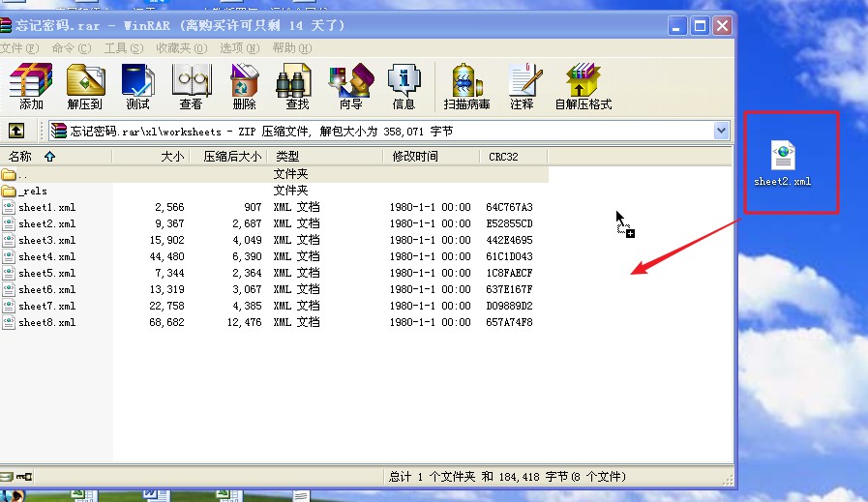Sort by 名称 column header
This screenshot has height=502, width=868.
pyautogui.click(x=56, y=157)
